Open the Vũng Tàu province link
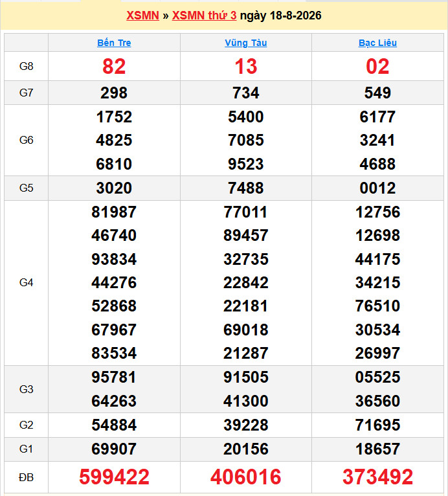The image size is (448, 496). click(x=246, y=43)
